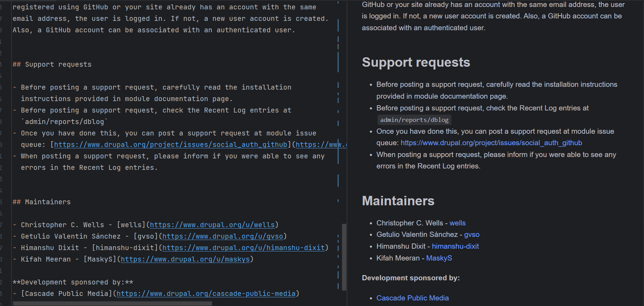This screenshot has width=644, height=306.
Task: Place cursor on '## Maintainers' source line
Action: (48, 202)
